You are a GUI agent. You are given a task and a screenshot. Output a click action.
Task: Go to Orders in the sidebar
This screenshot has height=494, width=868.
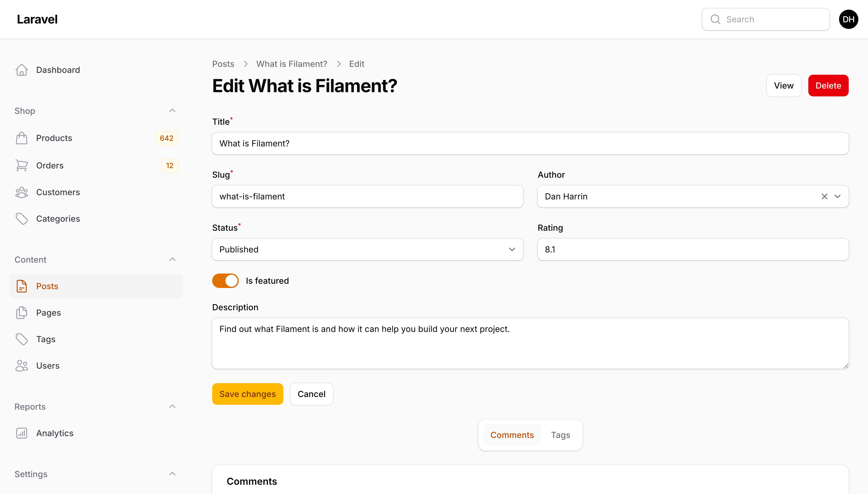point(96,165)
